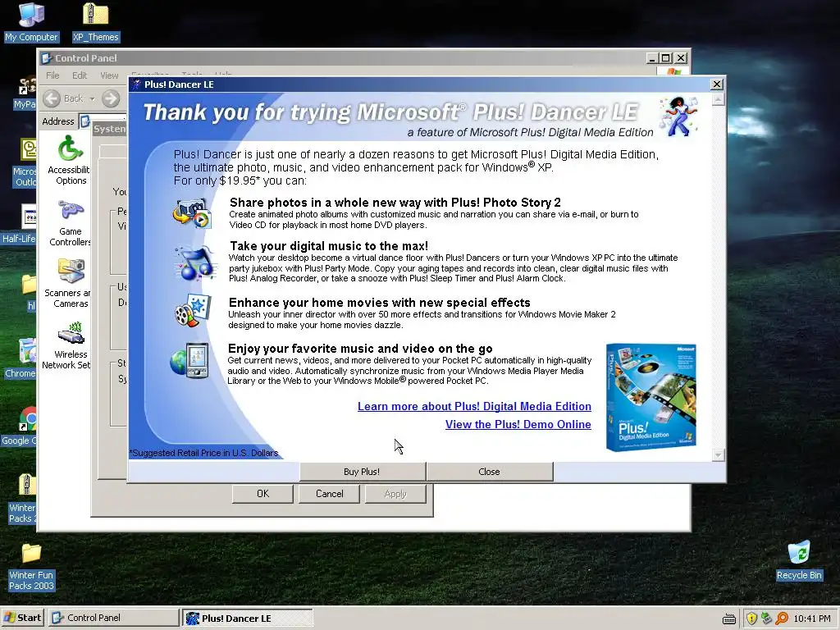
Task: Switch to Plus! Dancer LE taskbar button
Action: [248, 618]
